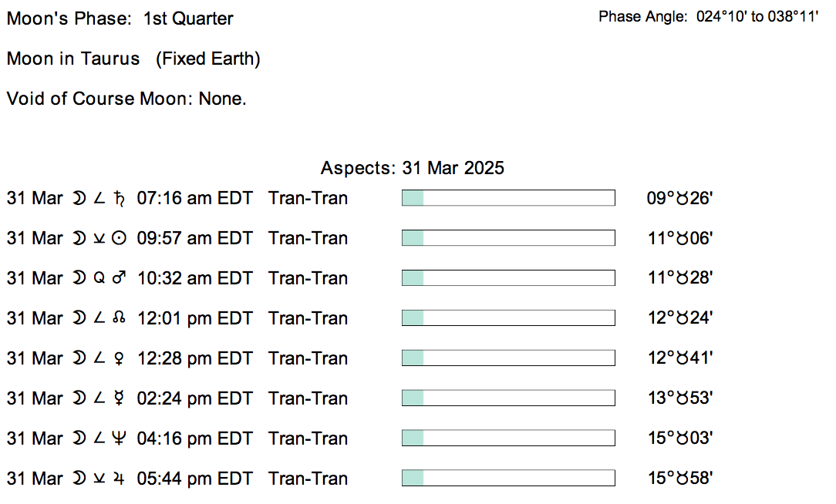Click the strength bar in the 12:28 pm row

[x=508, y=358]
